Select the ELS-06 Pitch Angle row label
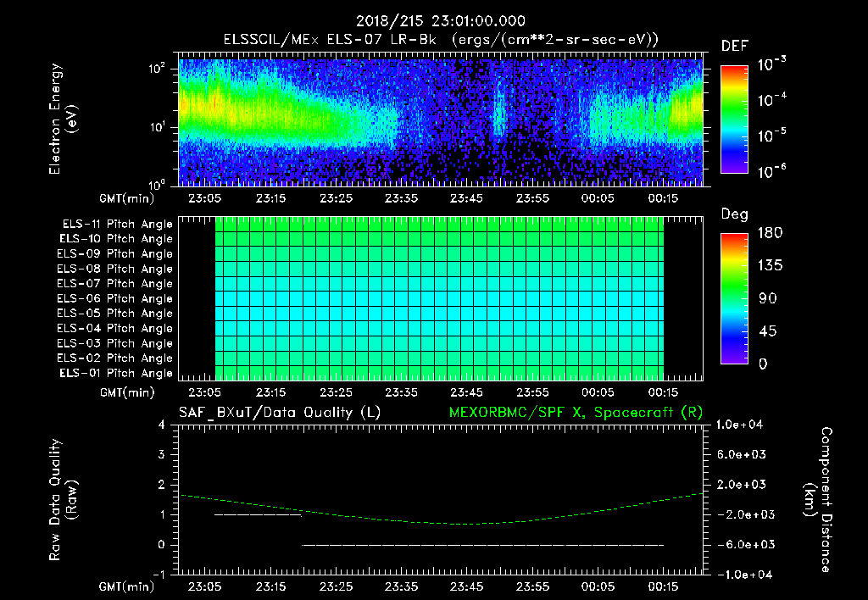The height and width of the screenshot is (600, 868). coord(115,298)
